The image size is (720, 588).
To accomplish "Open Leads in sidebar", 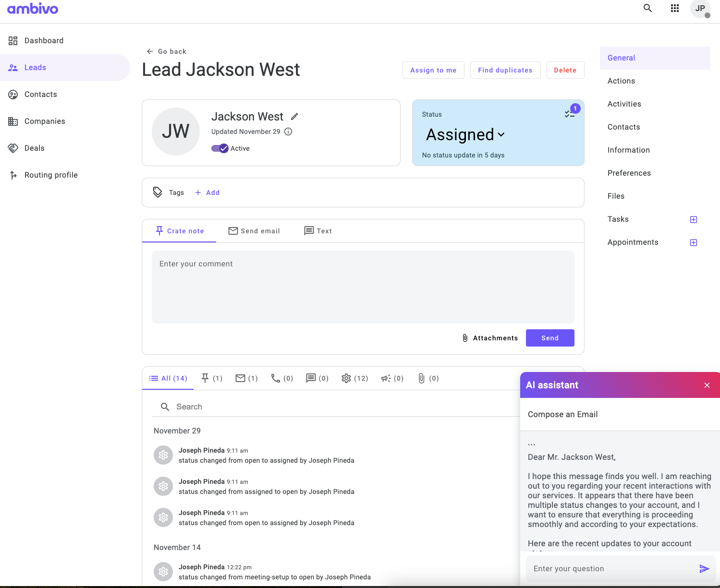I will [65, 68].
